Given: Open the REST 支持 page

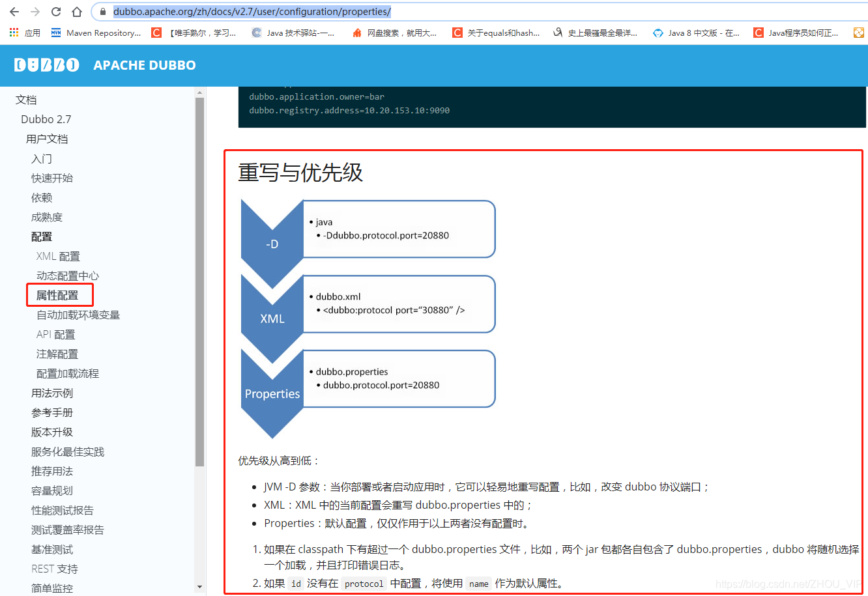Looking at the screenshot, I should click(x=55, y=569).
